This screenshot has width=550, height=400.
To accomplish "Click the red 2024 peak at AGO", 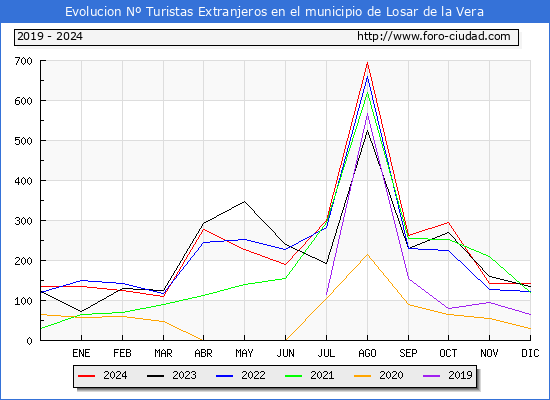I will (367, 62).
